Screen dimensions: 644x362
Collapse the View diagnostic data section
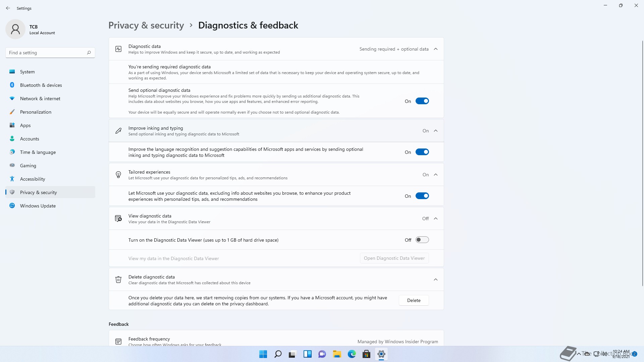point(436,219)
